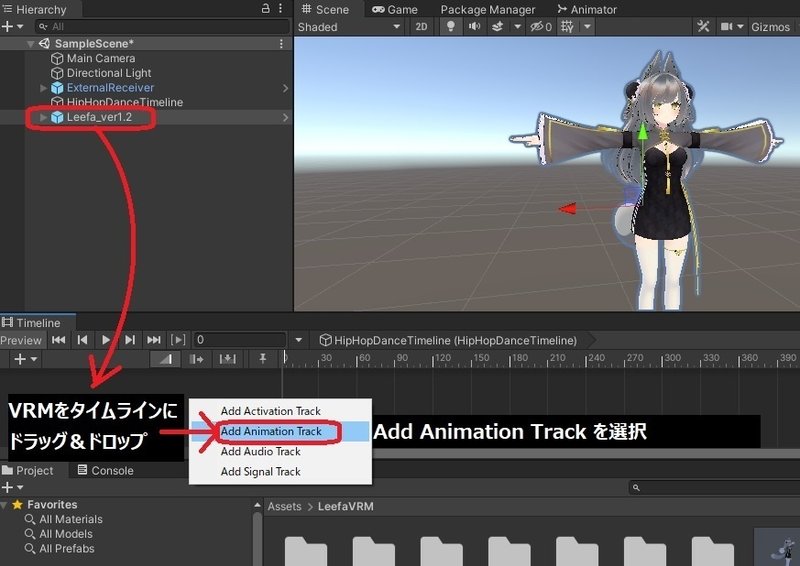The image size is (800, 566).
Task: Switch to the Game tab
Action: pyautogui.click(x=395, y=9)
